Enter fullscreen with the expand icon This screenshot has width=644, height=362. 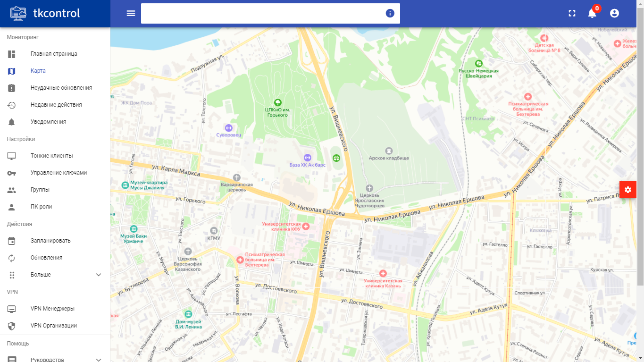(572, 13)
